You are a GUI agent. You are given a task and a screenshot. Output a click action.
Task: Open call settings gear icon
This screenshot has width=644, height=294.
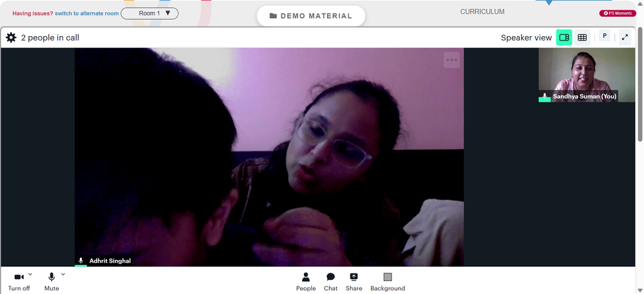pyautogui.click(x=11, y=38)
